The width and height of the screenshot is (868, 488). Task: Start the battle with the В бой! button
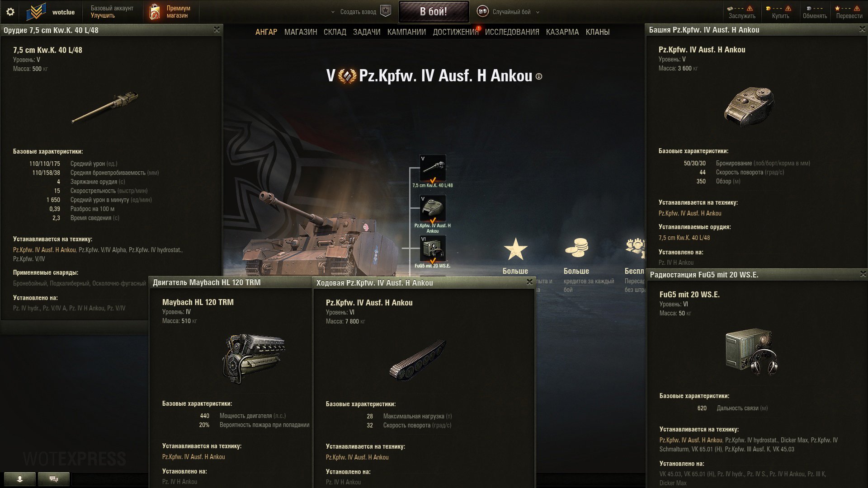click(x=434, y=12)
